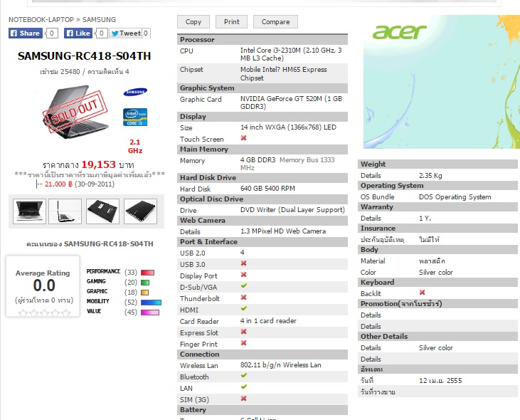Viewport: 520px width, 420px height.
Task: Click the Port & Interface section header
Action: (262, 242)
